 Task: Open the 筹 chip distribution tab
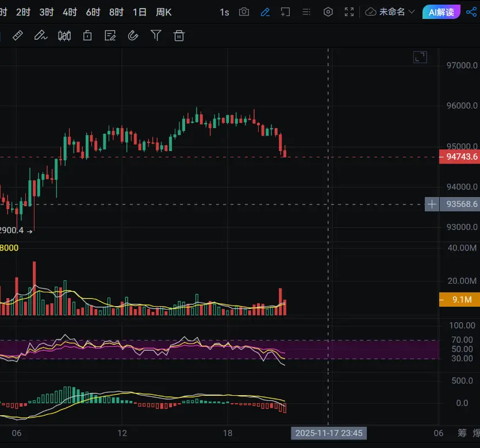tap(462, 433)
